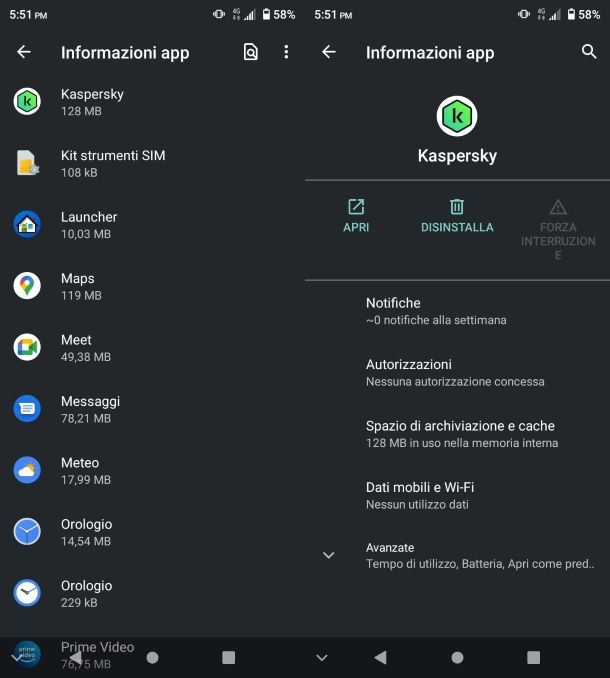
Task: Open Dati mobili e Wi-Fi
Action: tap(457, 496)
